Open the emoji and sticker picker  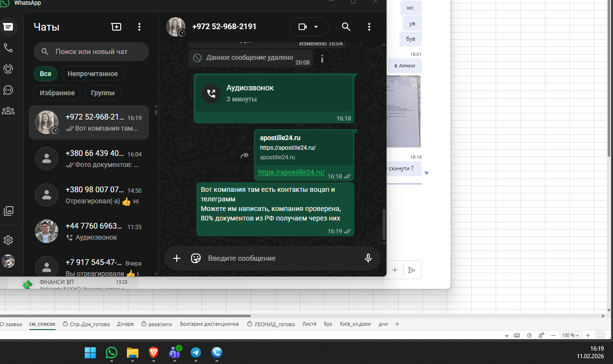click(196, 258)
